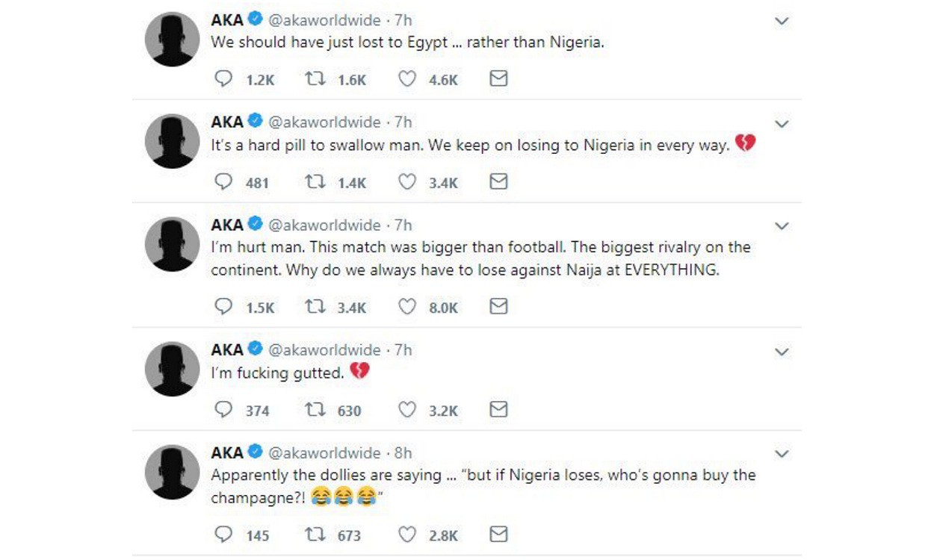Like the "lost to Egypt" tweet
The height and width of the screenshot is (560, 934).
[406, 79]
